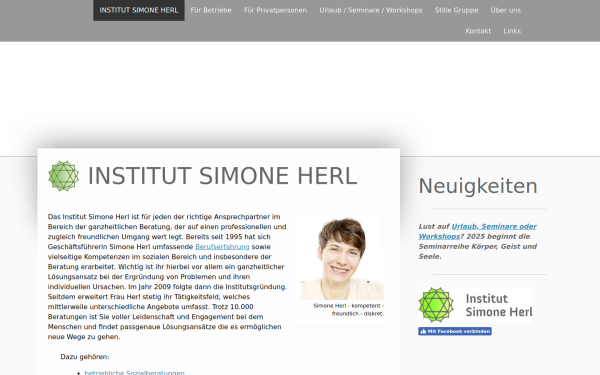
Task: Go to the Kontakt page
Action: [478, 31]
